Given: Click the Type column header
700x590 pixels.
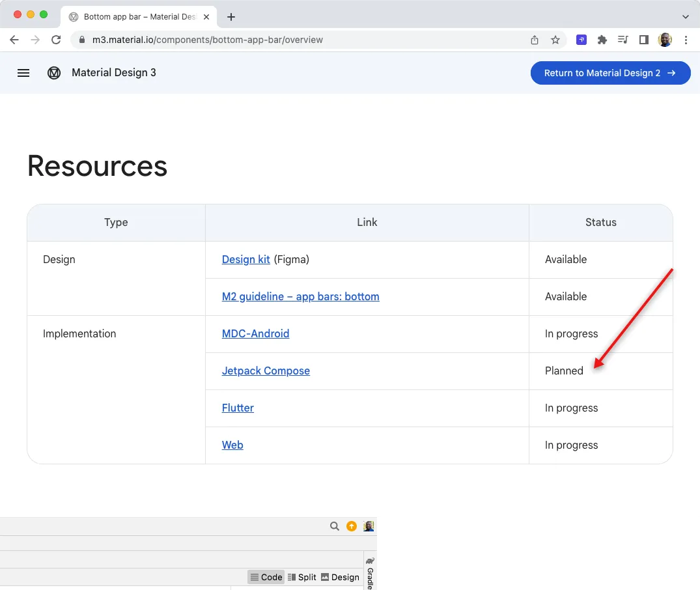Looking at the screenshot, I should pyautogui.click(x=116, y=223).
